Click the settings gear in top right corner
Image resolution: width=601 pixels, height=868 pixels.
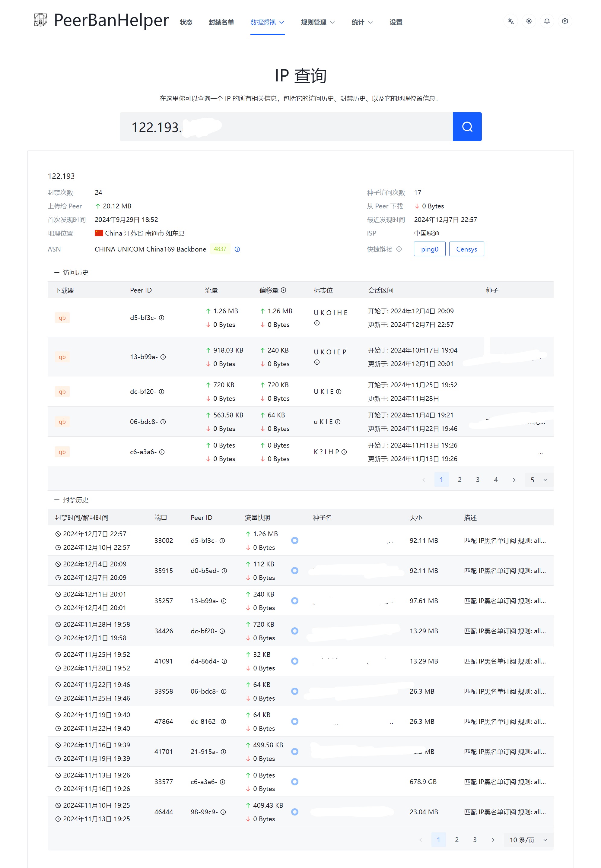coord(565,21)
